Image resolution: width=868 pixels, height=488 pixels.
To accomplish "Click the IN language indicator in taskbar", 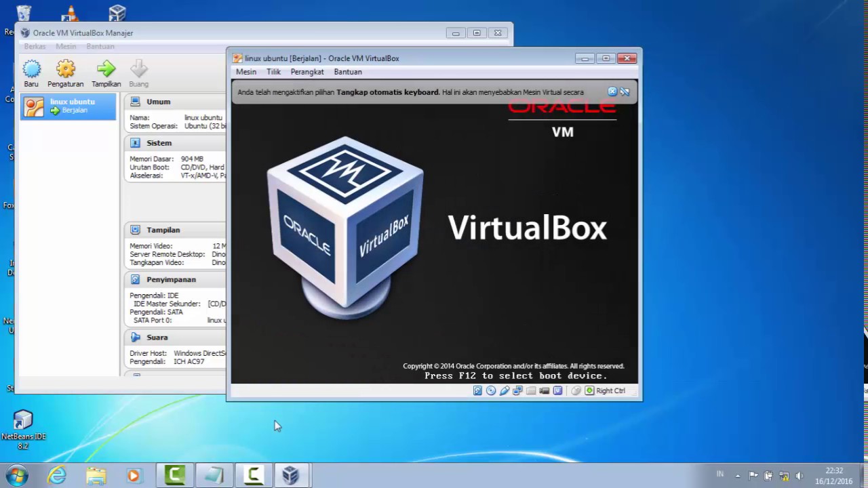I will [x=720, y=474].
